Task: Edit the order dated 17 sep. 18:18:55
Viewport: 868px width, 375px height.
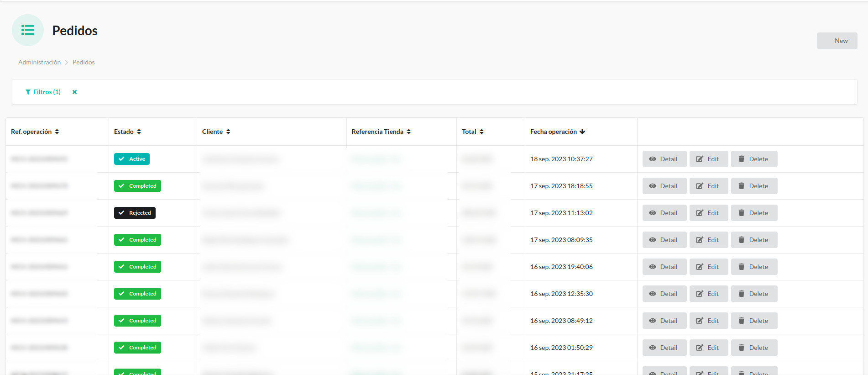Action: pyautogui.click(x=708, y=186)
